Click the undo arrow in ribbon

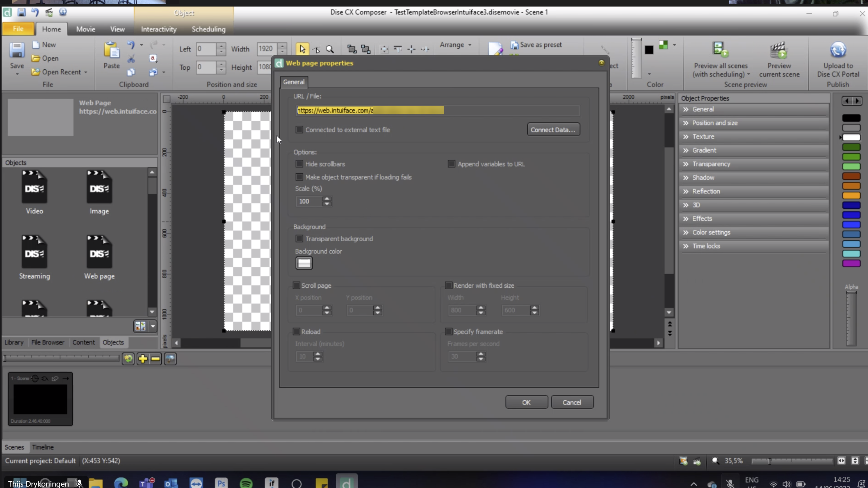[x=131, y=45]
